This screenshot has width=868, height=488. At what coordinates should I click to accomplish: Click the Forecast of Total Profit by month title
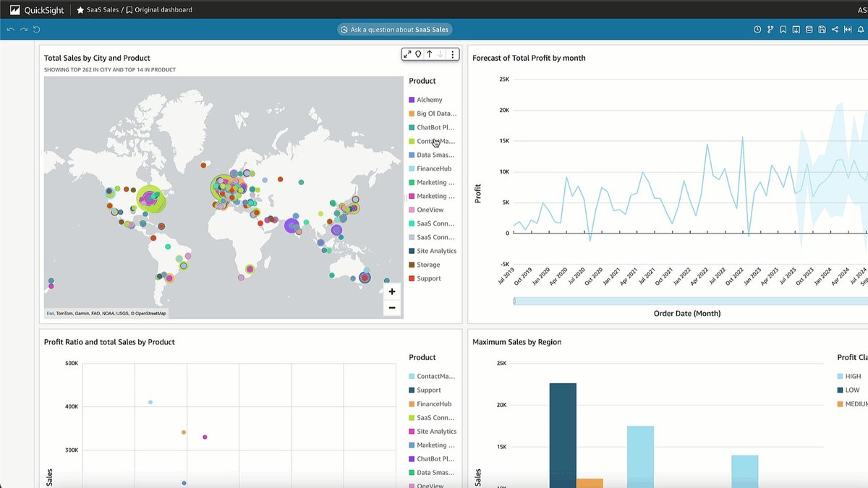529,58
